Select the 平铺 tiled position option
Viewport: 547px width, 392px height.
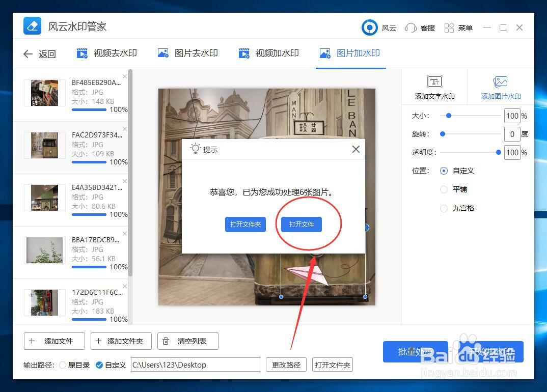pyautogui.click(x=444, y=189)
